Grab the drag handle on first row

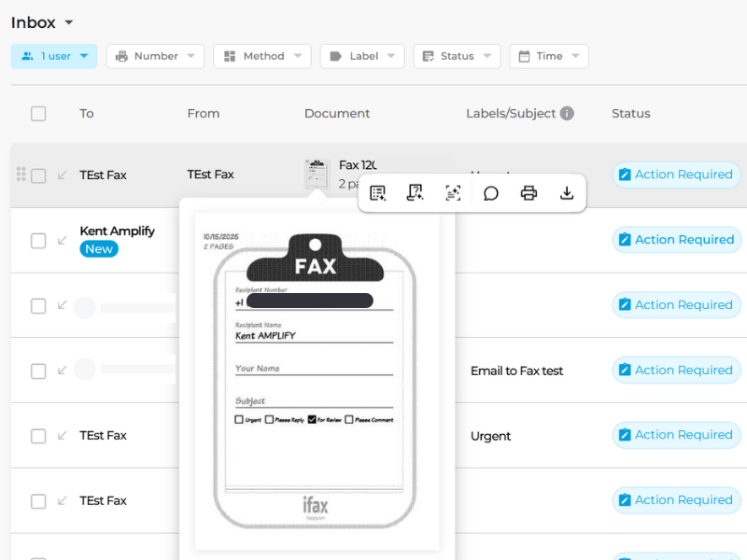(x=21, y=175)
